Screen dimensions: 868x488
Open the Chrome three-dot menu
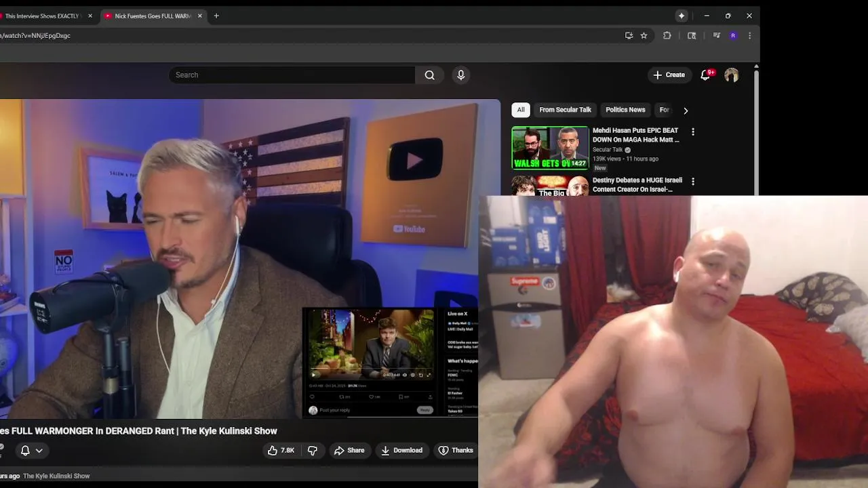(x=749, y=35)
